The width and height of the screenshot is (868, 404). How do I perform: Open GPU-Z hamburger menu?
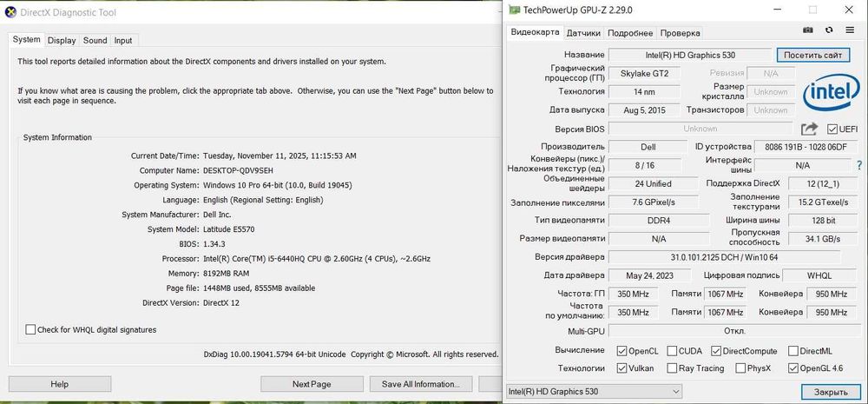pyautogui.click(x=850, y=30)
